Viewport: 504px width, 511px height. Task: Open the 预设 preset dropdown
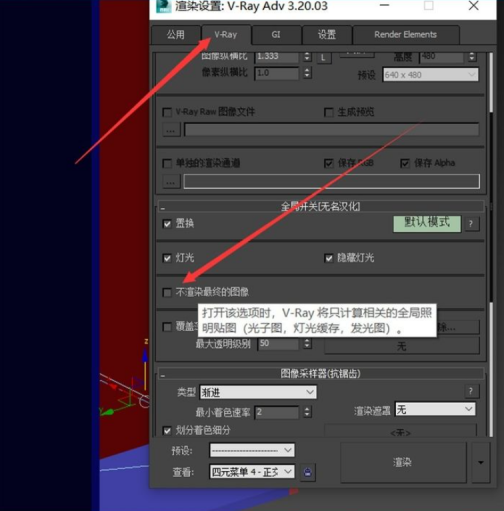(252, 450)
